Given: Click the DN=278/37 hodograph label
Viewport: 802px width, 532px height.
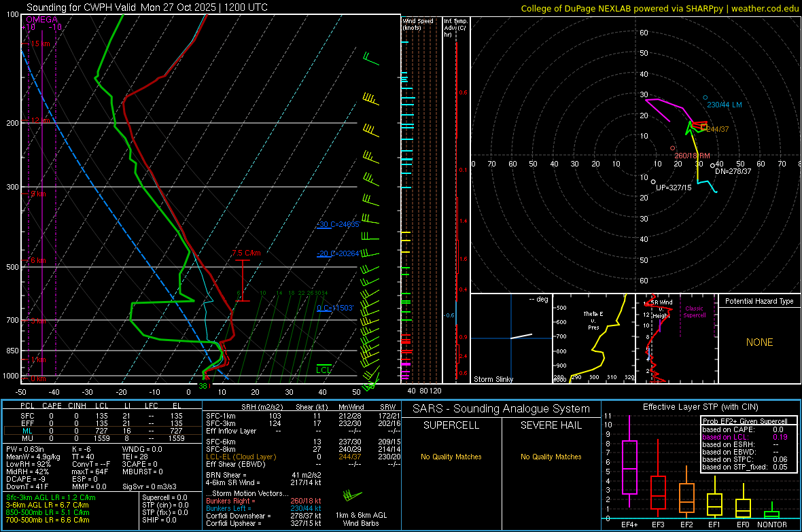Looking at the screenshot, I should (733, 171).
